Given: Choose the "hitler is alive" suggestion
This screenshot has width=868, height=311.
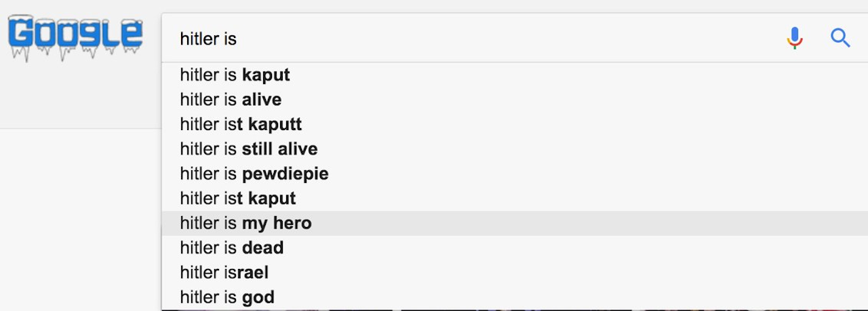Looking at the screenshot, I should click(x=231, y=100).
